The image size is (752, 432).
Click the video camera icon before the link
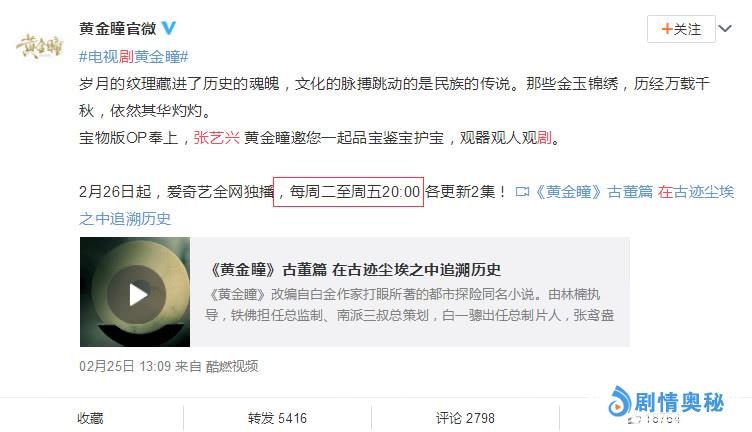pos(522,192)
